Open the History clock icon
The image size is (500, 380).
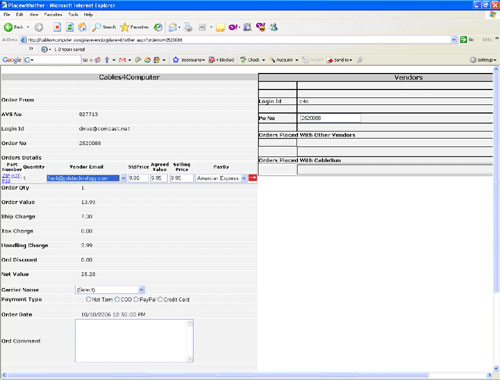[158, 27]
